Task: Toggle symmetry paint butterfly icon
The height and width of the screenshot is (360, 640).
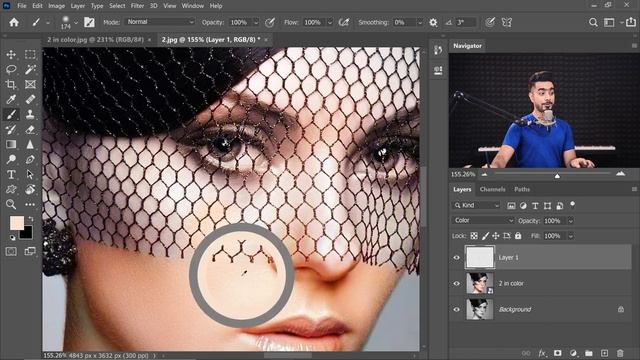Action: point(507,22)
